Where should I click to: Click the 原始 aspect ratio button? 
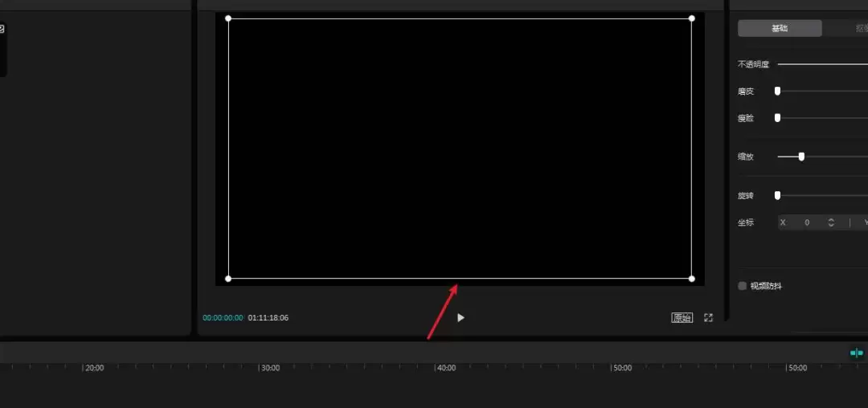tap(682, 318)
